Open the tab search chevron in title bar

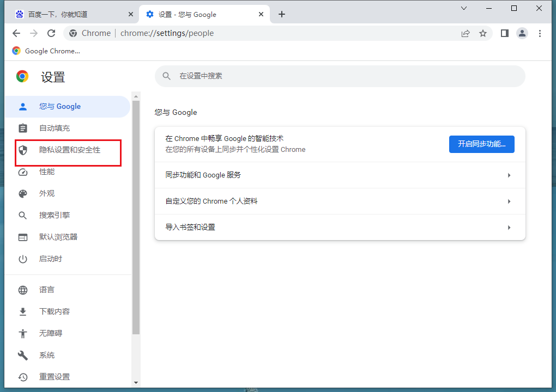click(x=464, y=8)
